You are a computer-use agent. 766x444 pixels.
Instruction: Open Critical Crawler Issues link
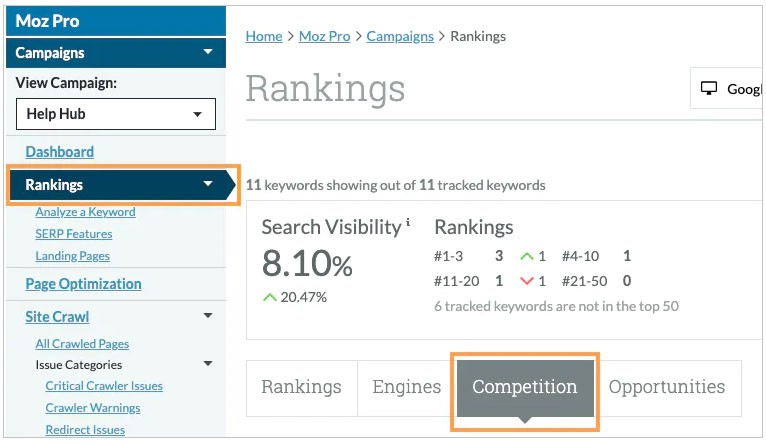click(104, 386)
